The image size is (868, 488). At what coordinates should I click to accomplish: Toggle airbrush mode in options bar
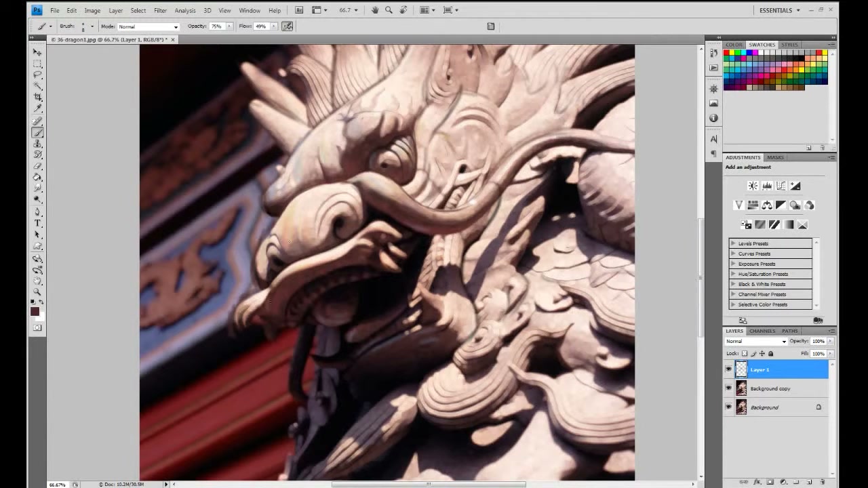[x=288, y=26]
